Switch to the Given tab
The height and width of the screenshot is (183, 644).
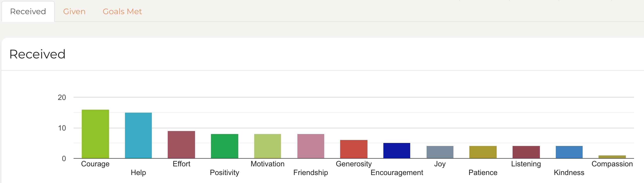pos(74,11)
